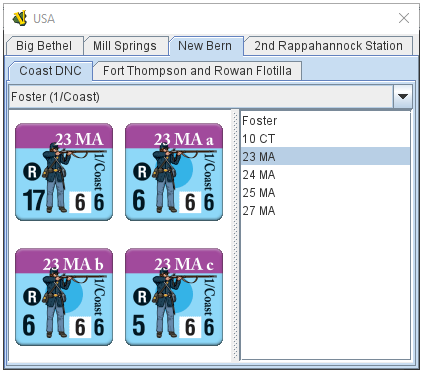Select the 23 MA a counter piece
The height and width of the screenshot is (372, 422).
174,172
